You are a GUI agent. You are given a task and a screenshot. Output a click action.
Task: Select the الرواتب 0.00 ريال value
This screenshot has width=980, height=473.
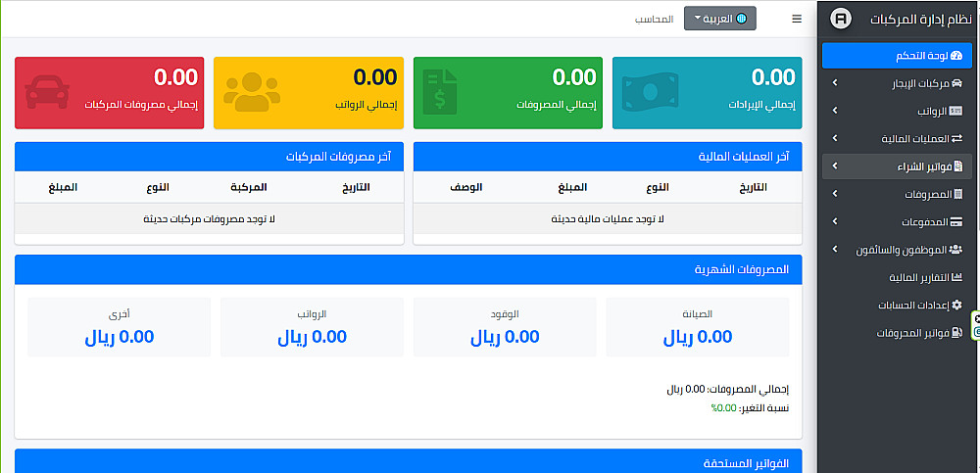pyautogui.click(x=312, y=337)
